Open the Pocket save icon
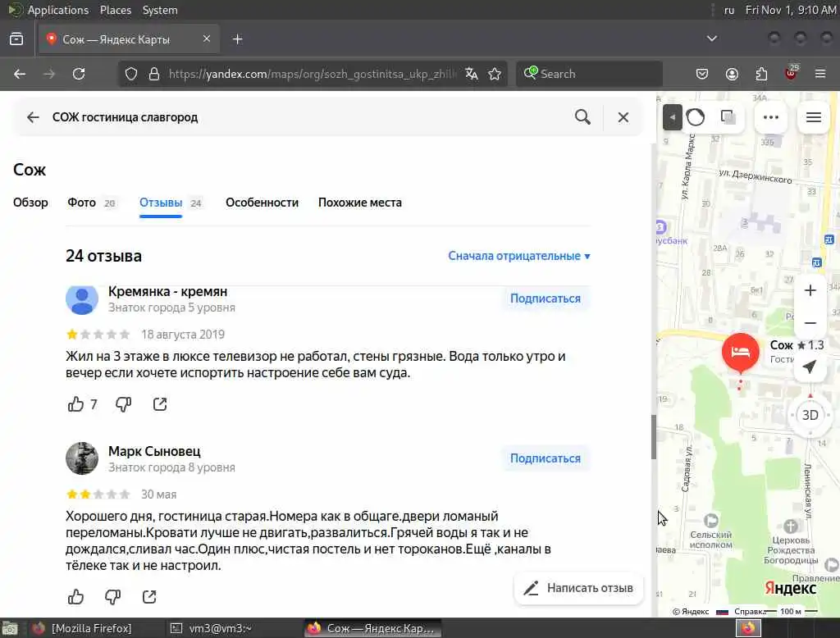 pyautogui.click(x=702, y=74)
